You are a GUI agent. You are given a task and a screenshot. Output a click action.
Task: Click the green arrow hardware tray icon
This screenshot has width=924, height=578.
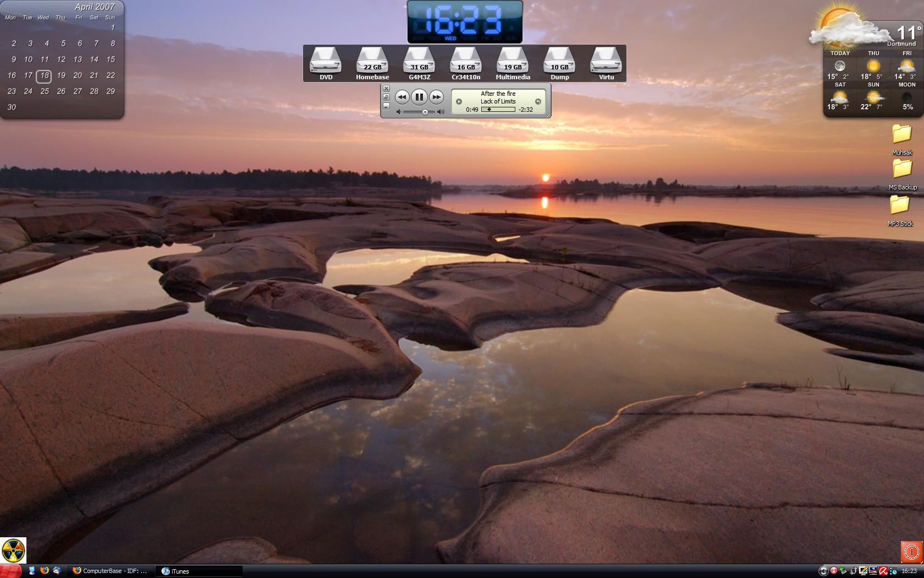(843, 571)
